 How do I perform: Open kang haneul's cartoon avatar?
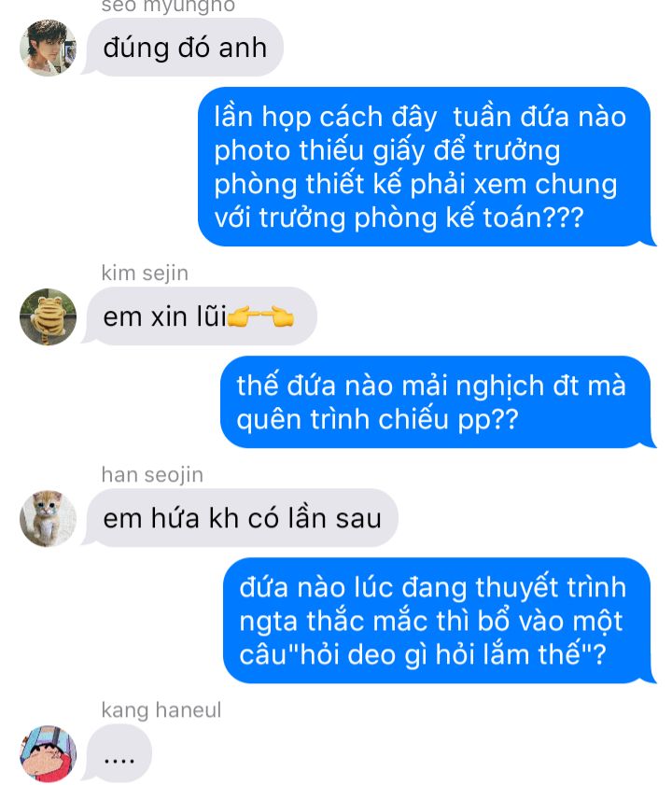49,754
